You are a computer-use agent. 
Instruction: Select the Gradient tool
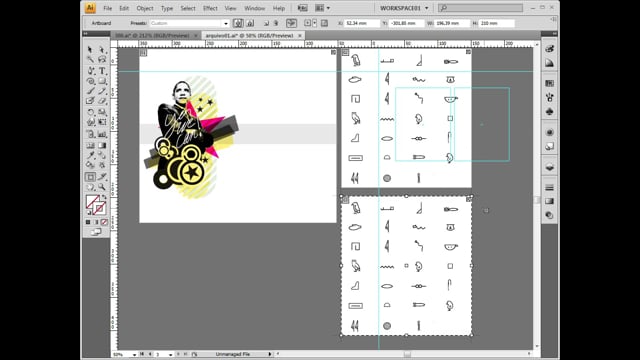102,145
